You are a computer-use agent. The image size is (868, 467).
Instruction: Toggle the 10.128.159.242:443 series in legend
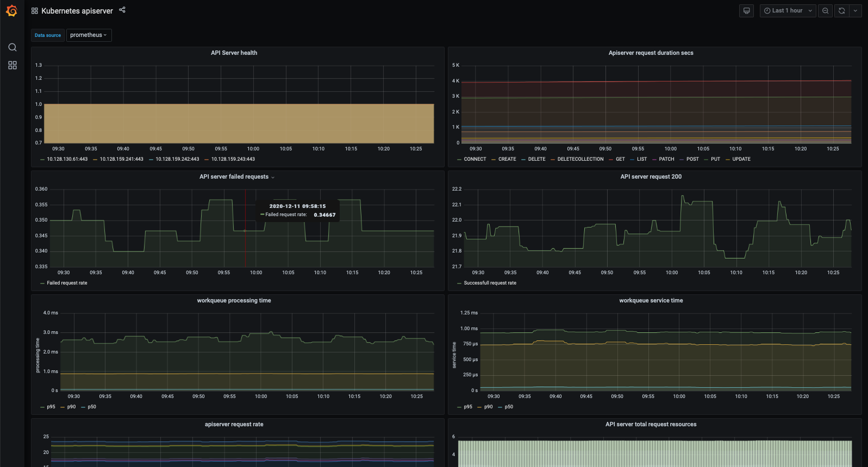tap(177, 159)
